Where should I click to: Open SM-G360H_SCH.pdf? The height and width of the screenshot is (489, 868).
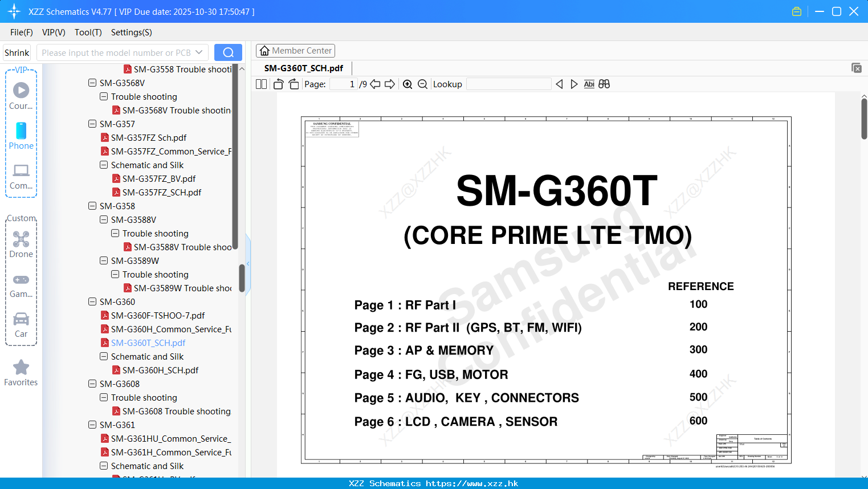click(x=160, y=370)
